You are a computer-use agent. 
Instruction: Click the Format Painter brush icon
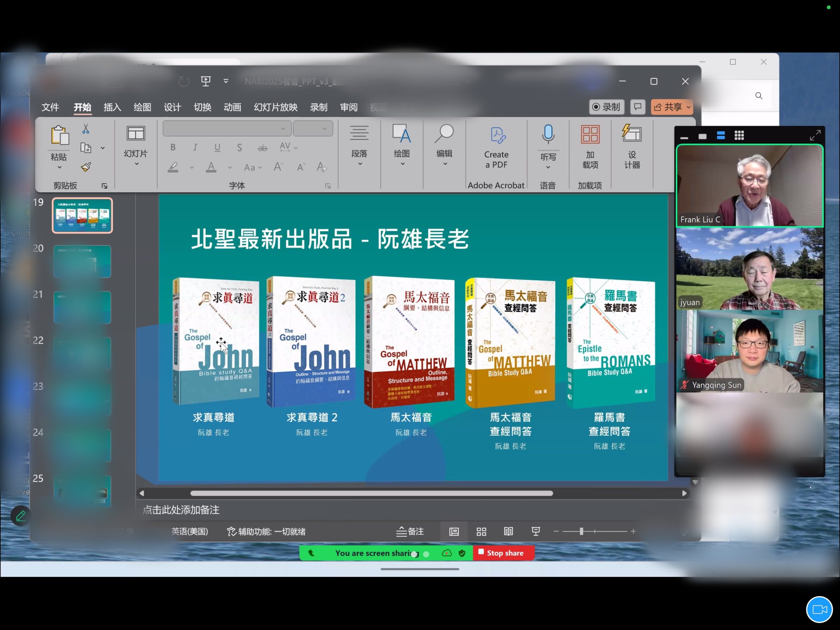[86, 167]
